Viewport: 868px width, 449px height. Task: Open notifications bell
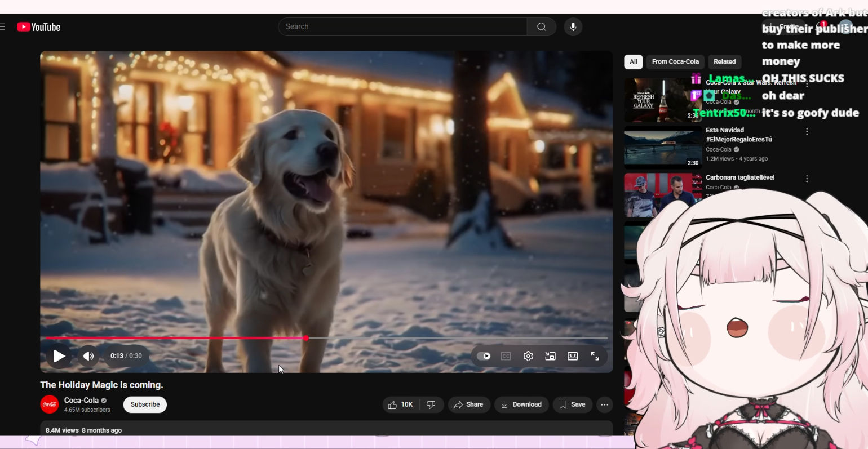point(820,26)
